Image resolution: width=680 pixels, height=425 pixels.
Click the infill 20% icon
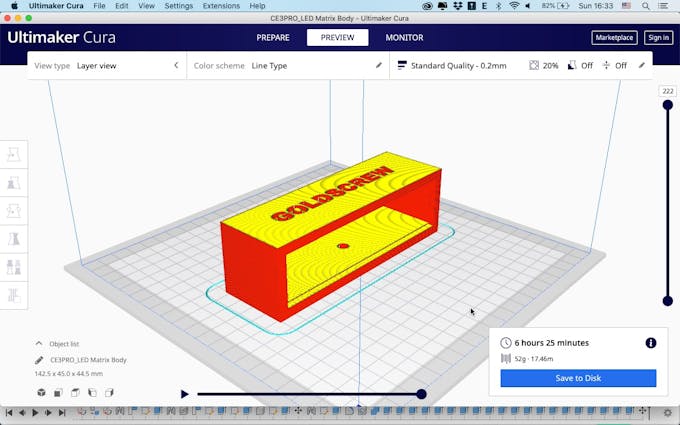(x=534, y=65)
